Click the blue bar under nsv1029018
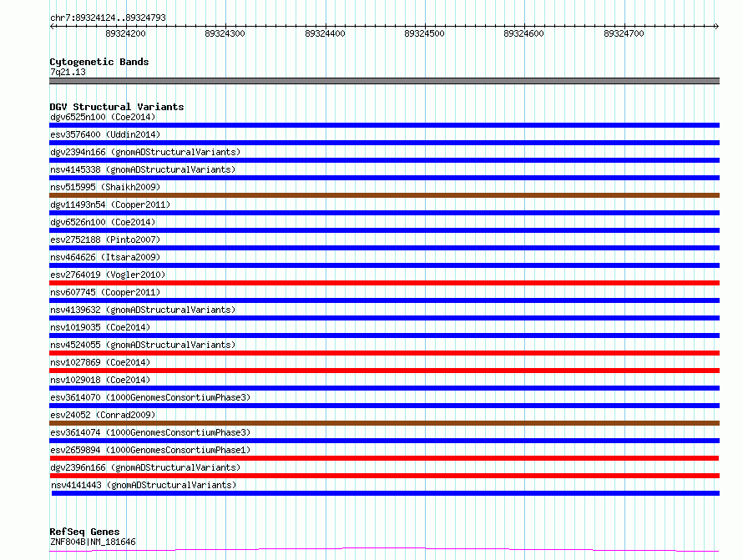Screen dimensions: 743x560 (384, 388)
